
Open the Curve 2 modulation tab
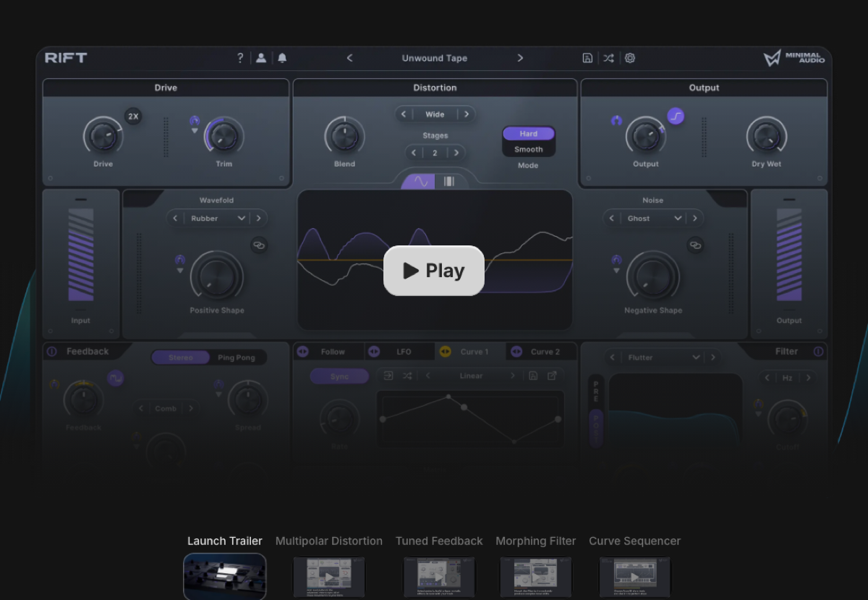click(541, 352)
